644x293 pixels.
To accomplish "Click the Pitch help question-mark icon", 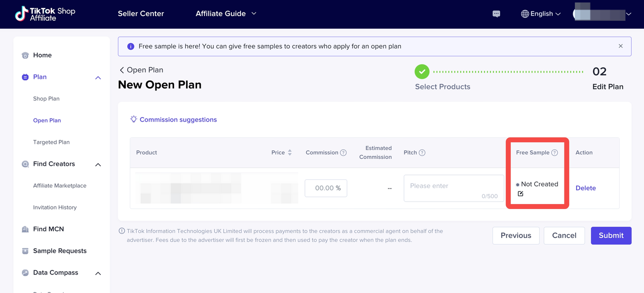I will tap(422, 153).
